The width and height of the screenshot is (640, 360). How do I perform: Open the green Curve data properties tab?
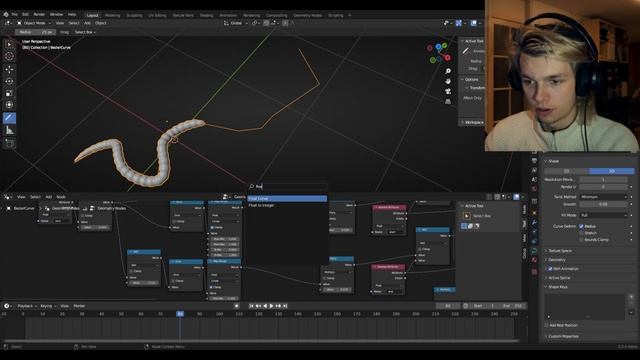tap(534, 250)
